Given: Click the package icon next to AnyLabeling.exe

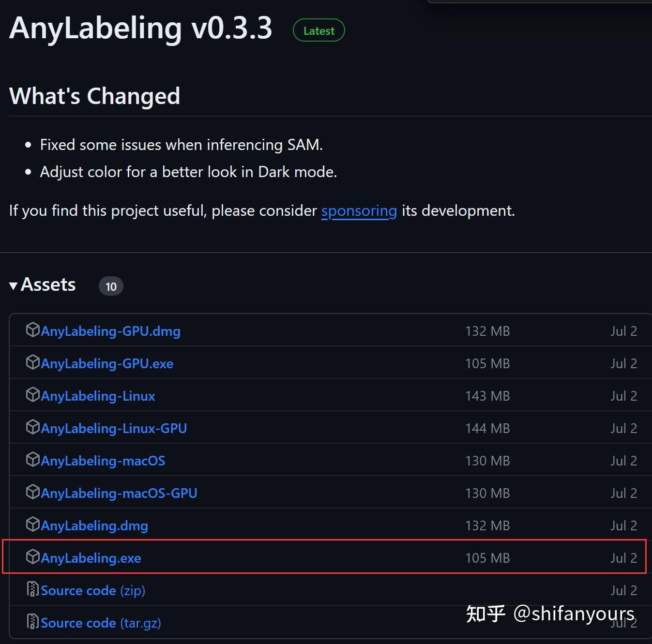Looking at the screenshot, I should 32,557.
